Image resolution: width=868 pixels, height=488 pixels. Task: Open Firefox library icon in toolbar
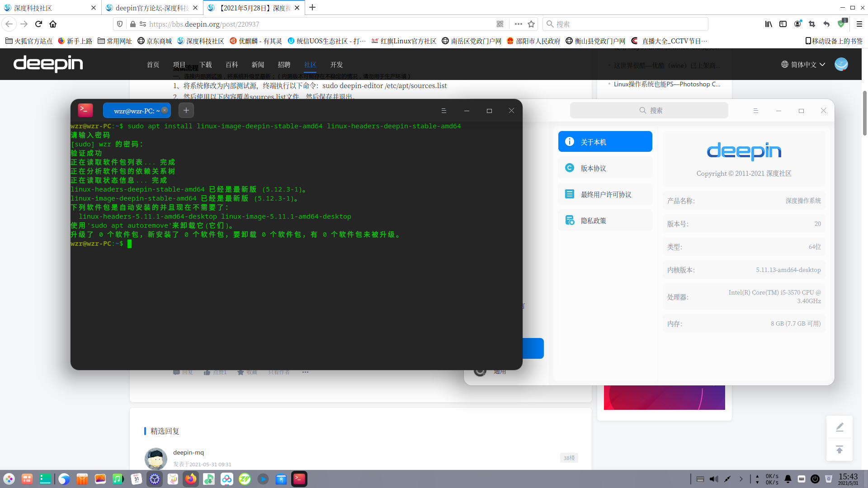pyautogui.click(x=769, y=24)
